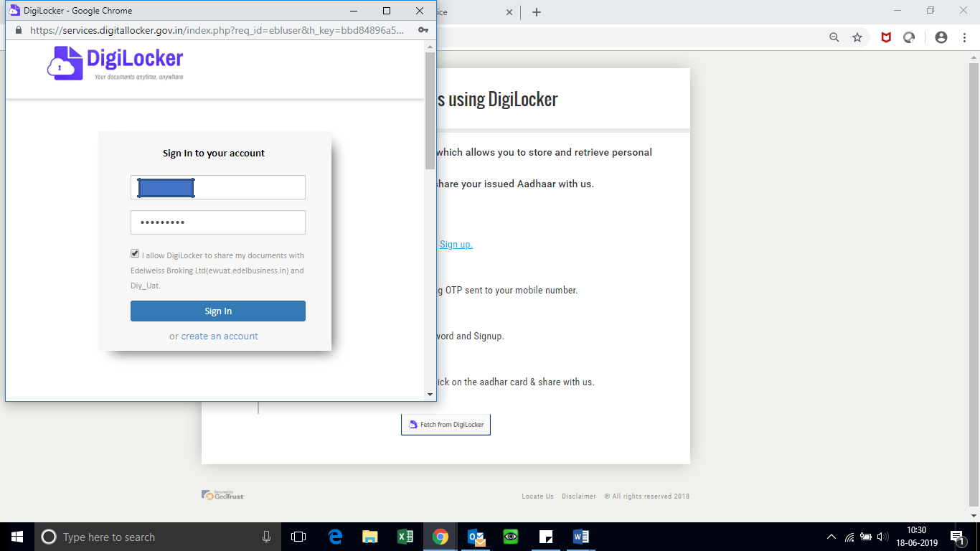Open Task View on the taskbar
Viewport: 980px width, 551px height.
coord(298,537)
